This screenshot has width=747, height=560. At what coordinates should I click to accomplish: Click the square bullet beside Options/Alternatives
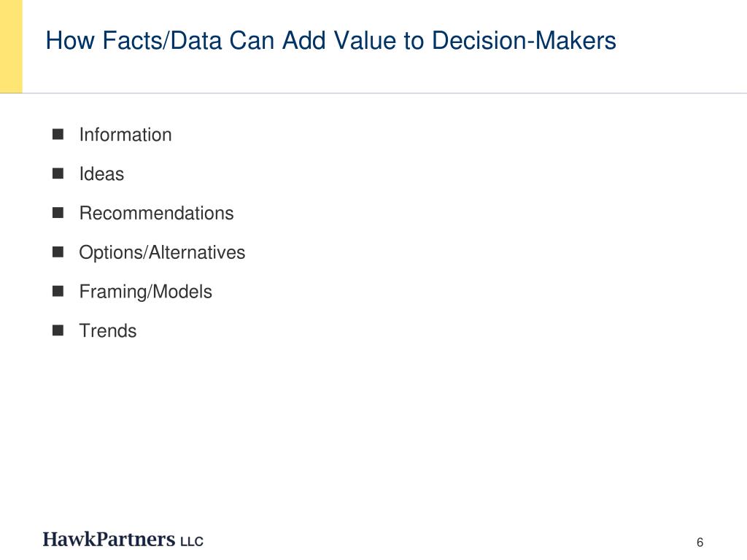coord(58,252)
